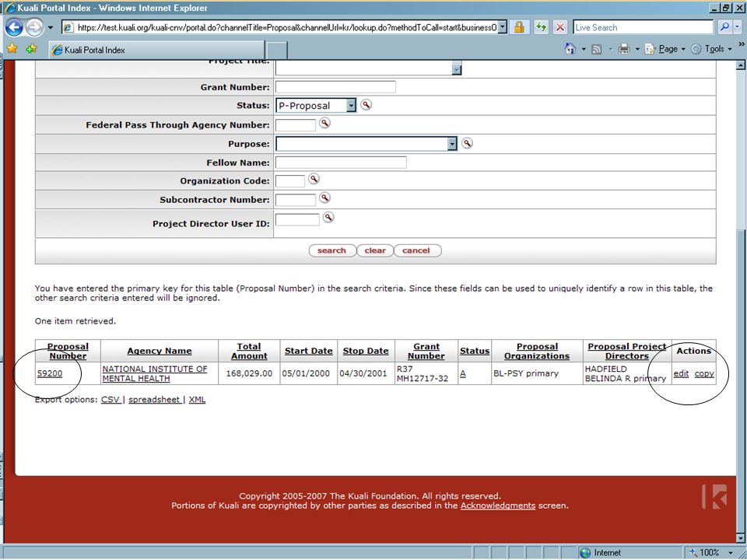The height and width of the screenshot is (560, 747).
Task: Click the Refresh page icon
Action: pyautogui.click(x=541, y=28)
